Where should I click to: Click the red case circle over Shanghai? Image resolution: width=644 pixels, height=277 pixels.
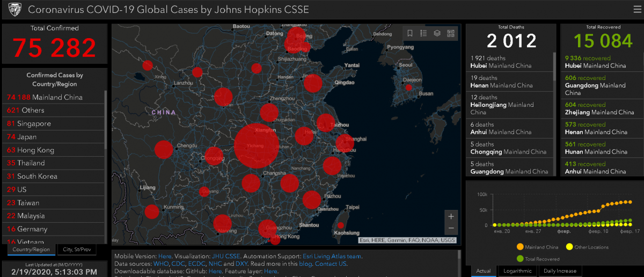345,143
